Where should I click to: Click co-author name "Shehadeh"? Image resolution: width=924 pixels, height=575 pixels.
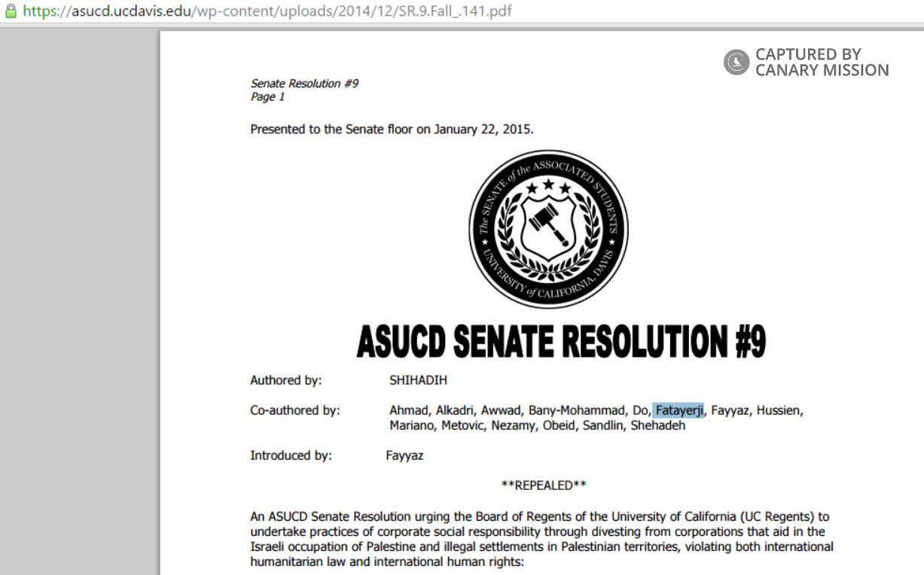[x=658, y=426]
